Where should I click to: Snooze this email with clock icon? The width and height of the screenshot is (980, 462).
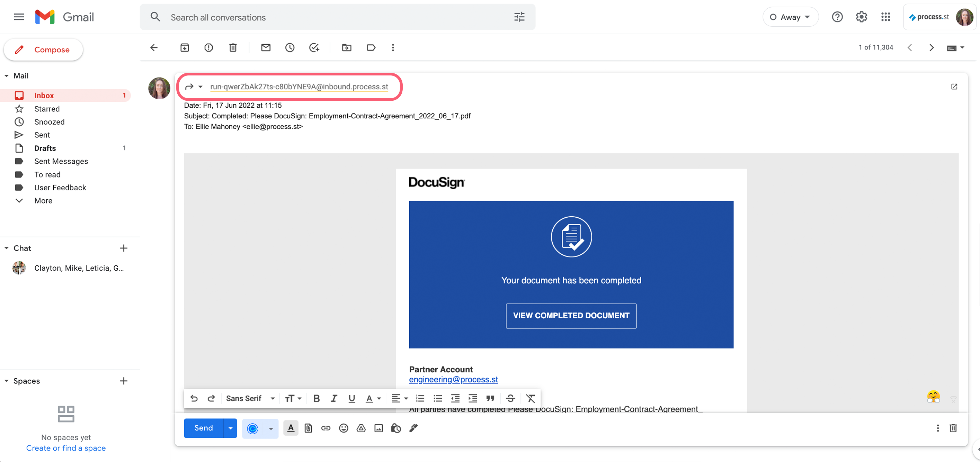[290, 47]
